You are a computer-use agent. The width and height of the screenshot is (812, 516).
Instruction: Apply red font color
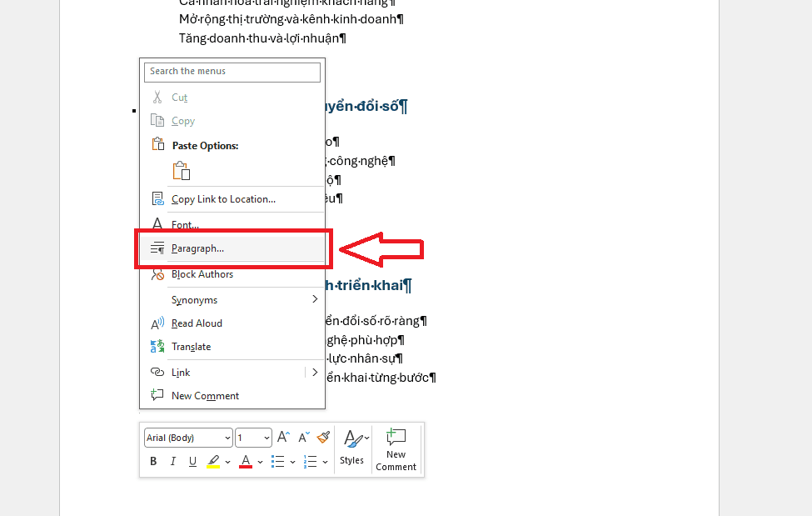tap(246, 461)
